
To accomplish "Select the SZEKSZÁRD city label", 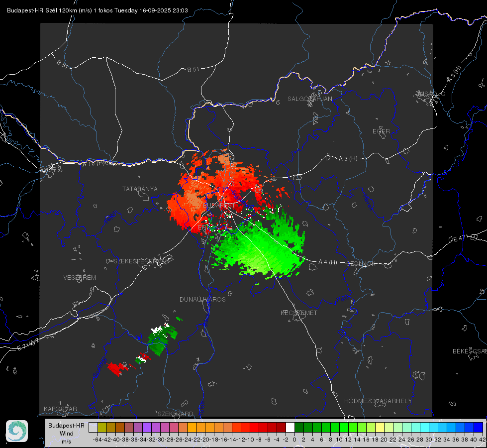I will 176,414.
